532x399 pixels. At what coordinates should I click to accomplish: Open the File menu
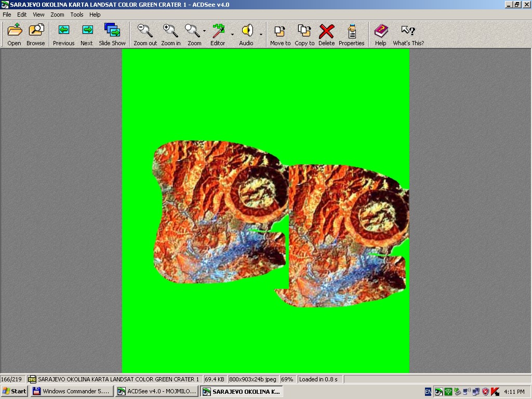[x=7, y=15]
